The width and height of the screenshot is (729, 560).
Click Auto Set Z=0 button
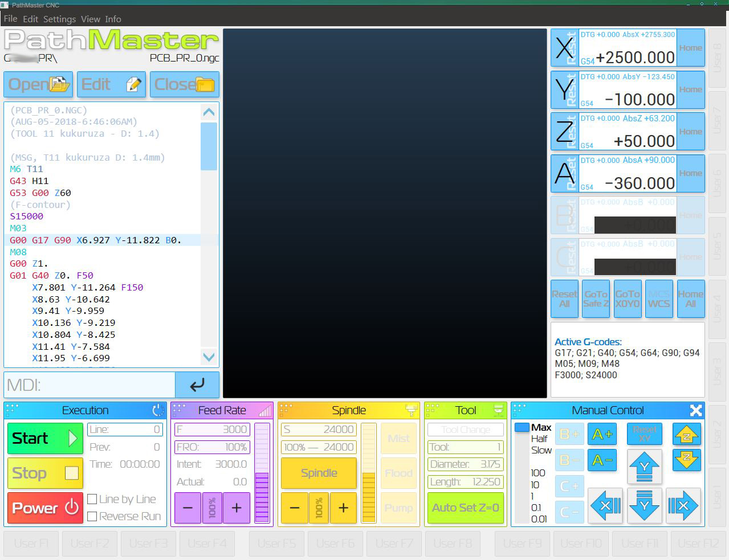[466, 508]
